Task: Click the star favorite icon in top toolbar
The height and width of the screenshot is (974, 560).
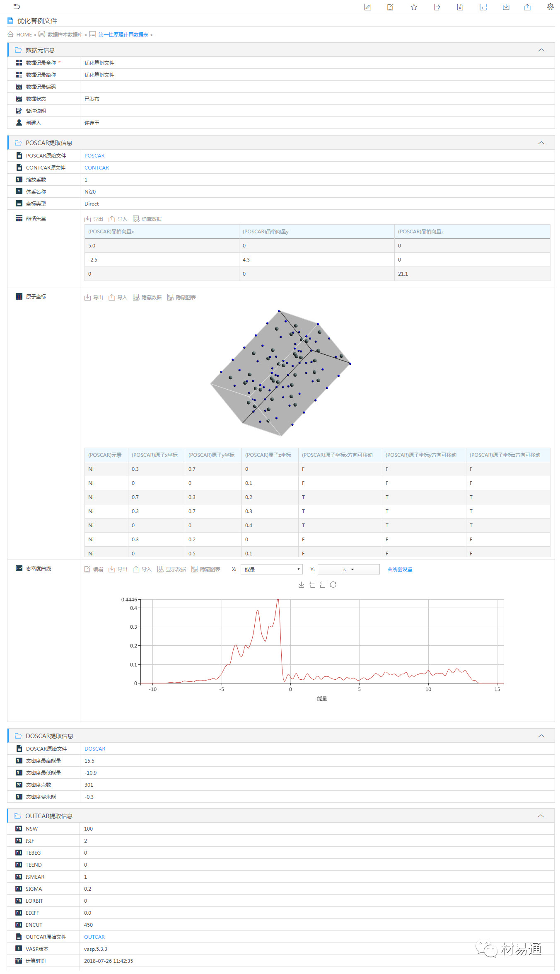Action: (x=414, y=7)
